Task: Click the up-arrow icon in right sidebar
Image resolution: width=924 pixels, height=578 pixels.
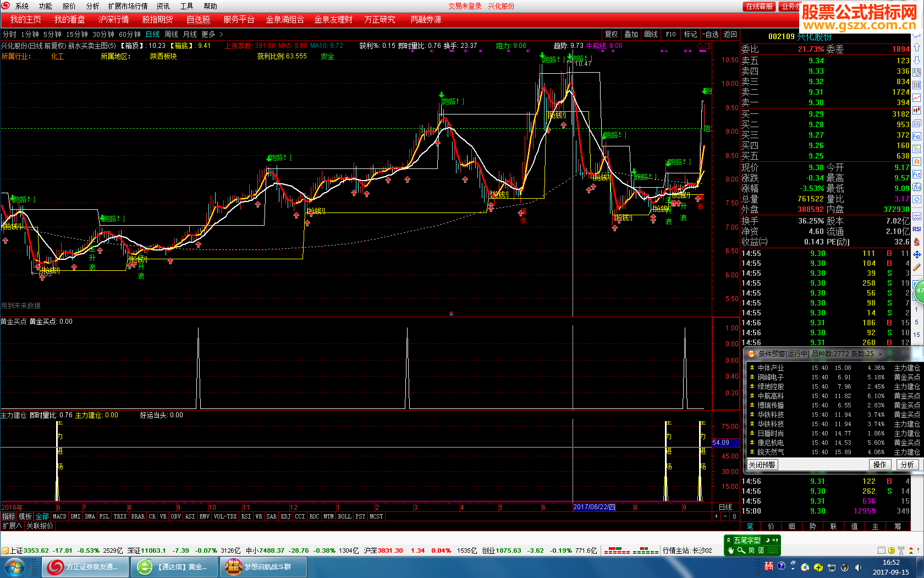Action: click(917, 46)
